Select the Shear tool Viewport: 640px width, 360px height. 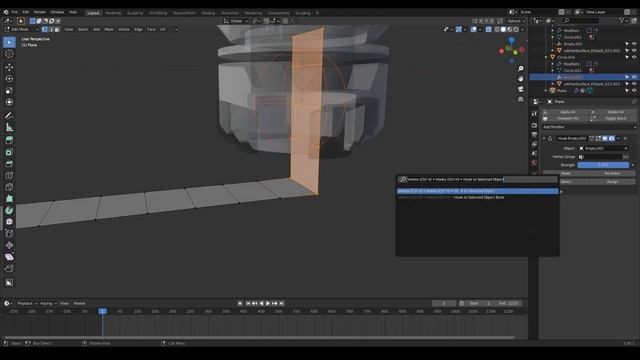coord(9,257)
